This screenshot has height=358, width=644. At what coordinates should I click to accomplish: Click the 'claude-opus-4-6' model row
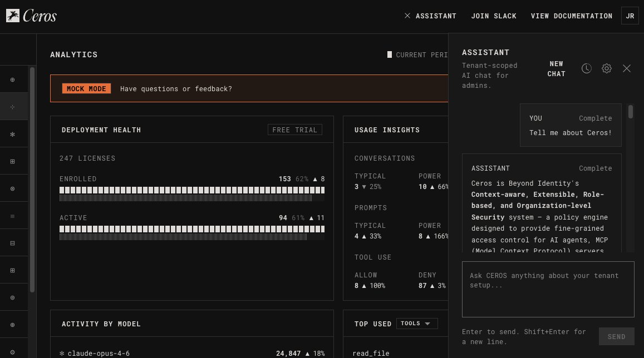192,353
